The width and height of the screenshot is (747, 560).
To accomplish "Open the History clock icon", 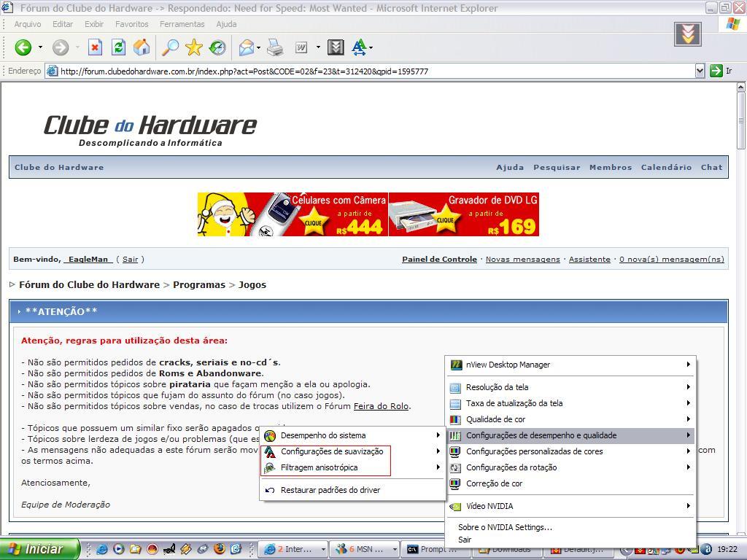I will pyautogui.click(x=217, y=47).
